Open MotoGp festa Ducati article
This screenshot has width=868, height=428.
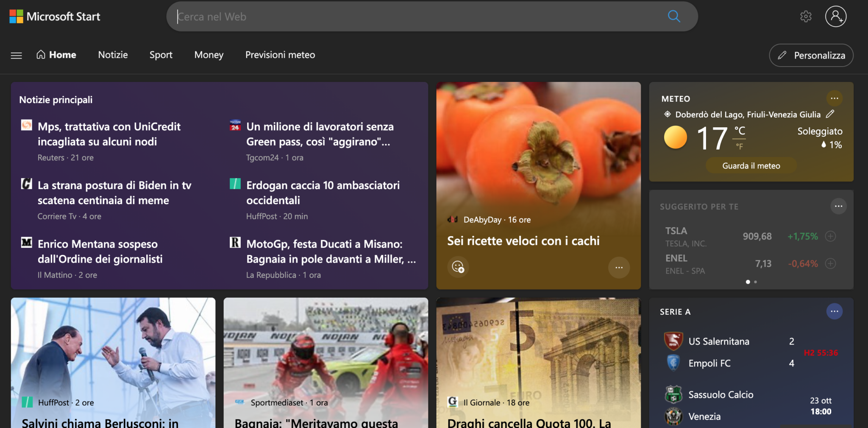tap(331, 251)
